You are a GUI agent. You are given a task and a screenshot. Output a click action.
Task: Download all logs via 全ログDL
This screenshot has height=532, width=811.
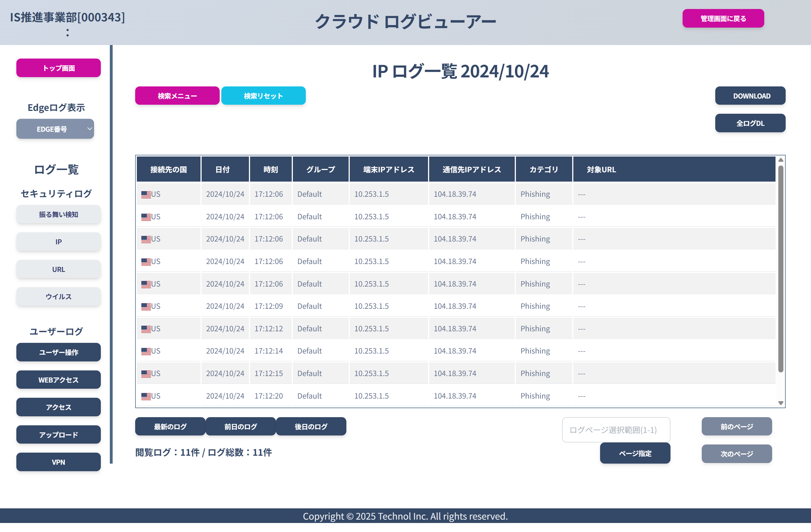click(750, 123)
